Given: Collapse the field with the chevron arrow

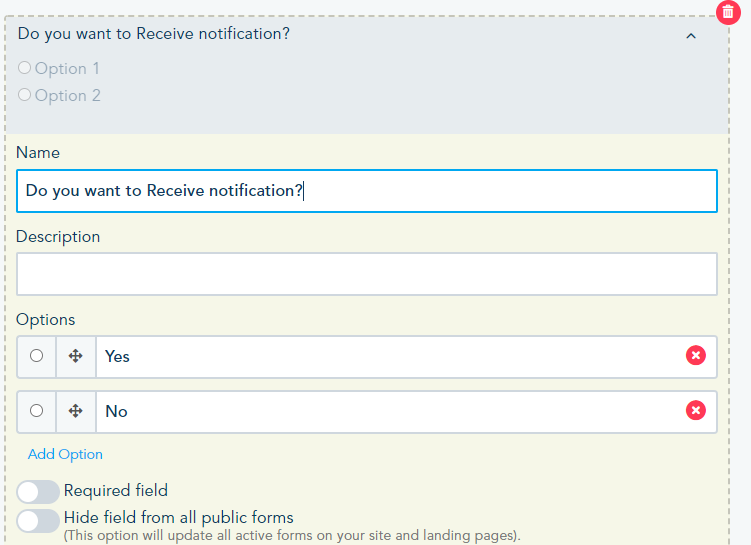Looking at the screenshot, I should 690,36.
